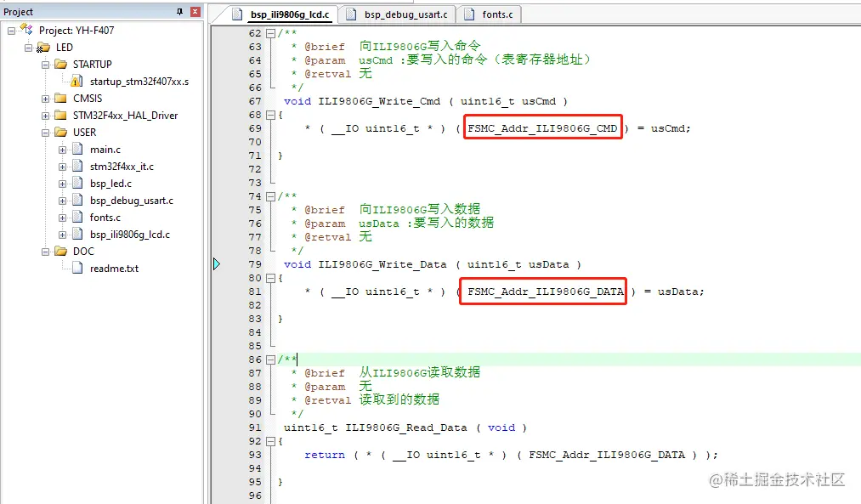Click the file icon on bsp_ili9806g_lcd.c tab
Screen dimensions: 861x504
238,14
